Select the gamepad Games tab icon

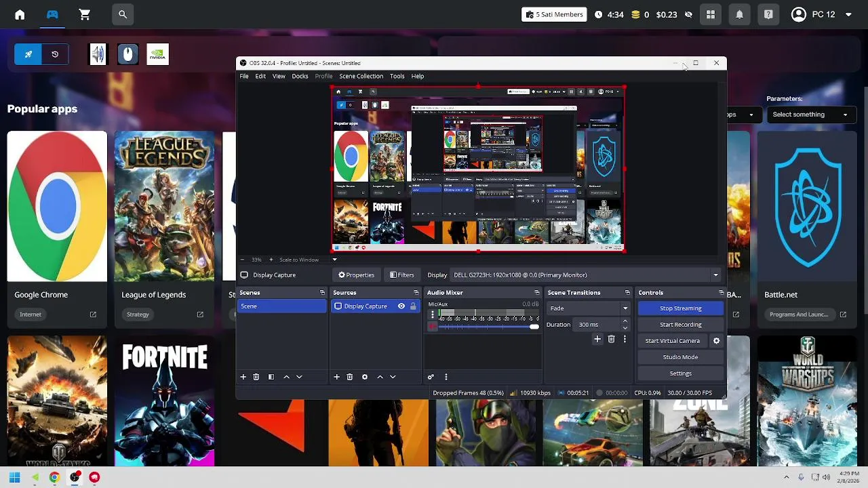(x=52, y=14)
